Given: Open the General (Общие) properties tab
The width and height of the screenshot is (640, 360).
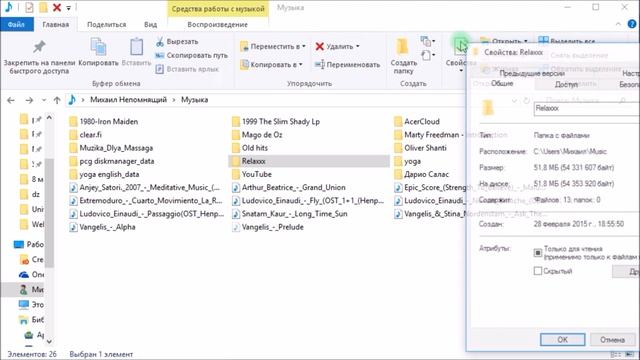Looking at the screenshot, I should click(502, 83).
